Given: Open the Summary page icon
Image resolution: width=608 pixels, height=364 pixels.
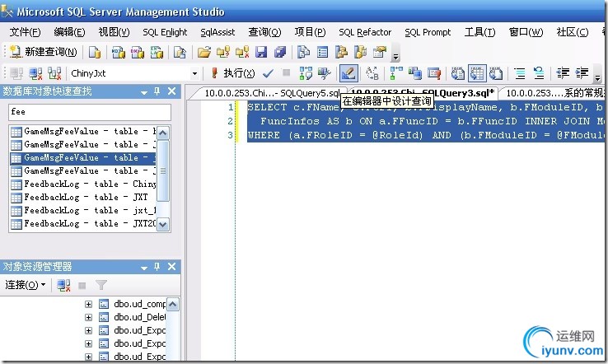Looking at the screenshot, I should tap(322, 52).
